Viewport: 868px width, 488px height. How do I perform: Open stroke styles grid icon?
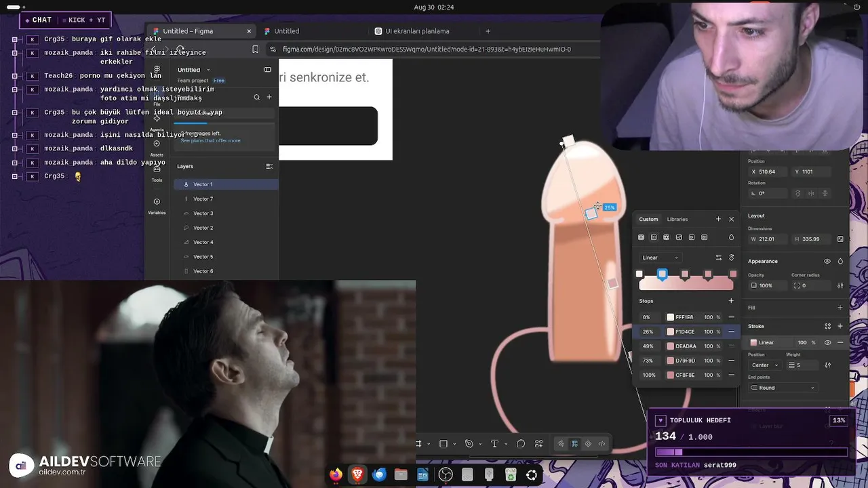[827, 327]
